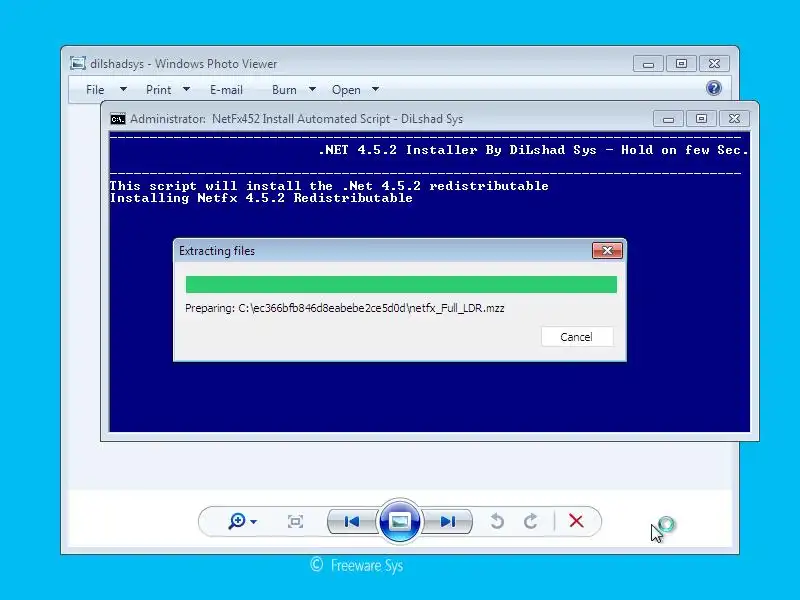Minimize the Windows Photo Viewer window
This screenshot has height=600, width=800.
click(x=648, y=64)
